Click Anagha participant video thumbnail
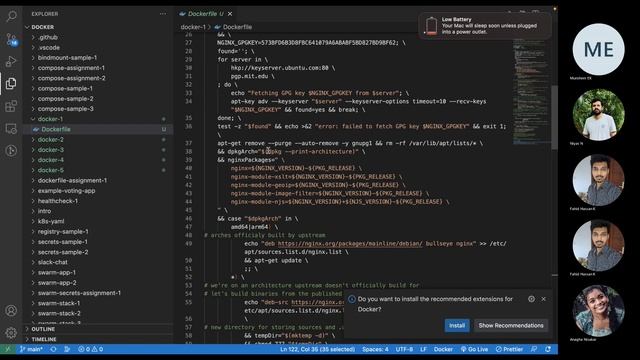The width and height of the screenshot is (640, 360). [598, 311]
